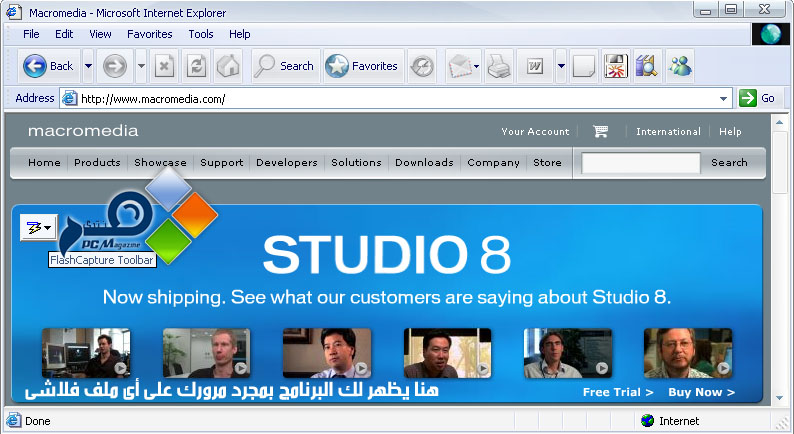Open the FlashCapture toolbar dropdown

point(47,228)
